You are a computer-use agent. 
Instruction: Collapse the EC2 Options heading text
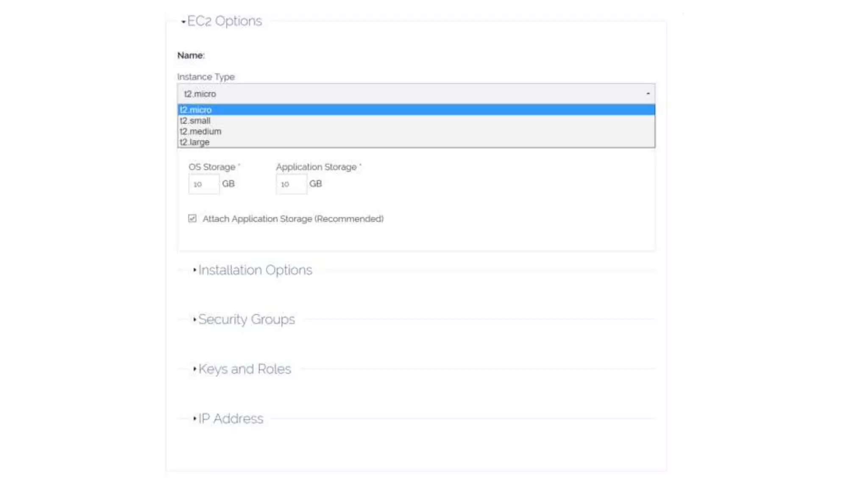click(x=225, y=21)
